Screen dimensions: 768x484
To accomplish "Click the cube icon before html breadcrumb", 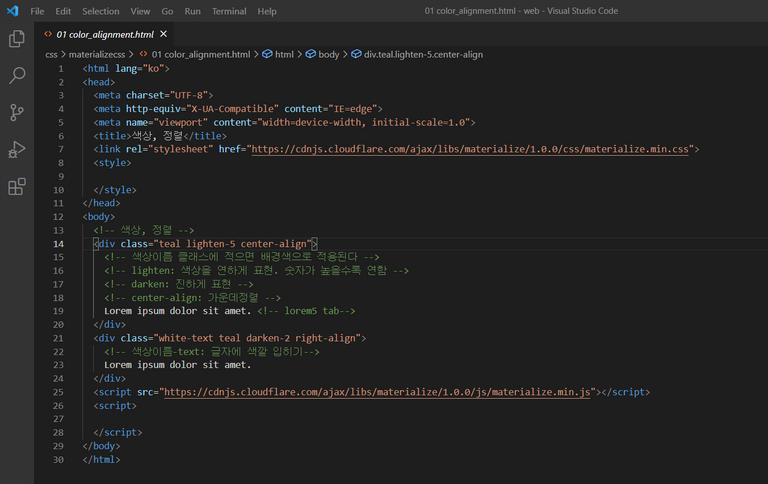I will 267,54.
